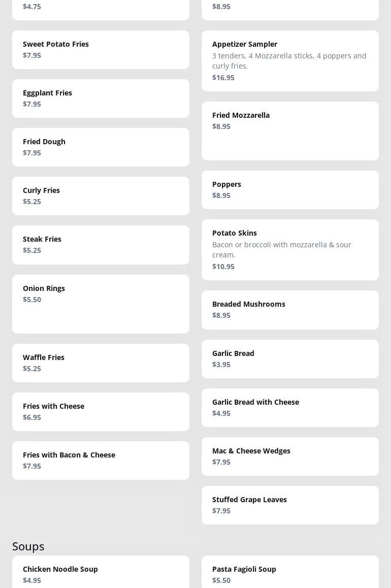This screenshot has height=588, width=391.
Task: Click the Pasta Fagioli Soup item
Action: tap(290, 574)
